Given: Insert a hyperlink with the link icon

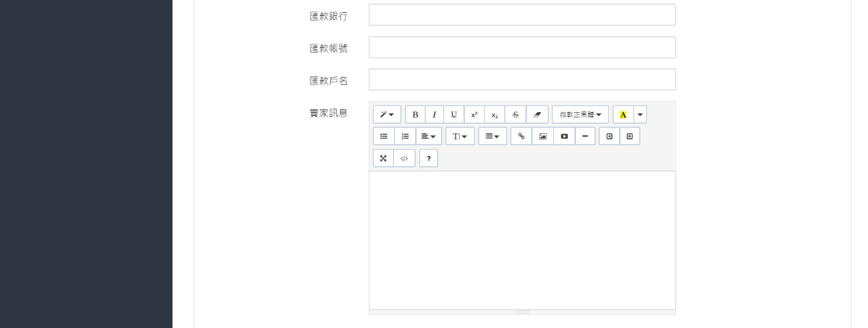Looking at the screenshot, I should click(521, 137).
